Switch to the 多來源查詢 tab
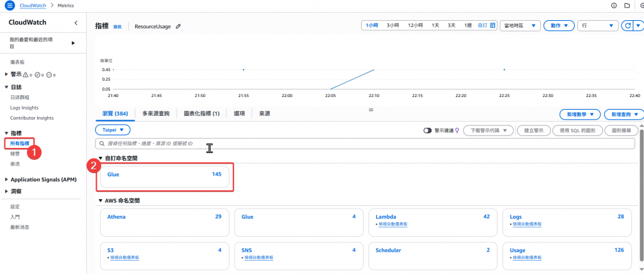644x274 pixels. (156, 113)
